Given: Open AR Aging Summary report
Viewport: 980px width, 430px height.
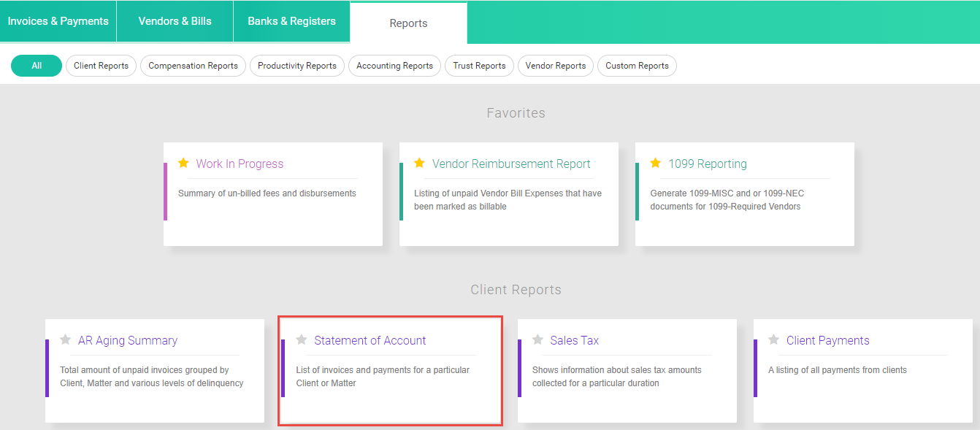Looking at the screenshot, I should (x=128, y=340).
